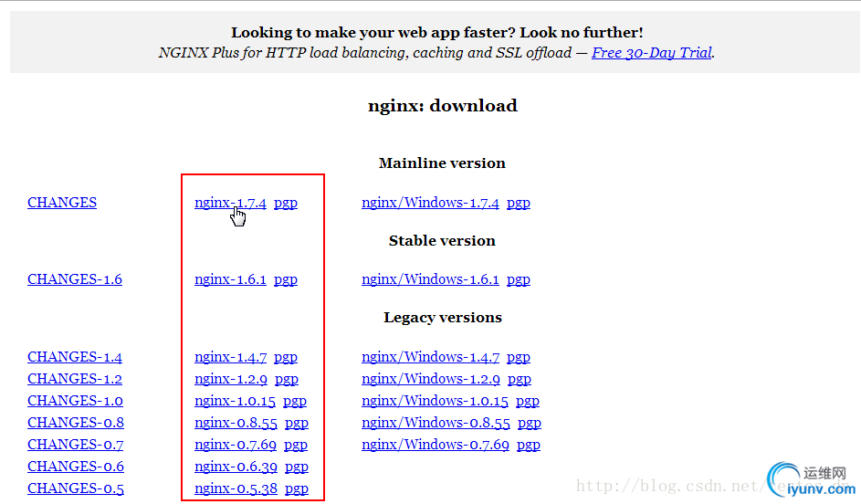Image resolution: width=861 pixels, height=504 pixels.
Task: Open the CHANGES-1.2 link
Action: 75,379
